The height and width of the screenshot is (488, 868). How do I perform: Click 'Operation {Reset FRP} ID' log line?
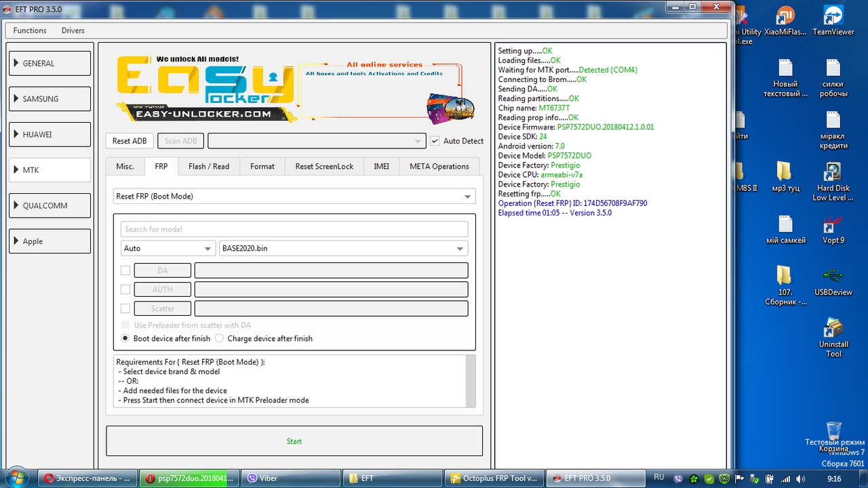click(572, 203)
